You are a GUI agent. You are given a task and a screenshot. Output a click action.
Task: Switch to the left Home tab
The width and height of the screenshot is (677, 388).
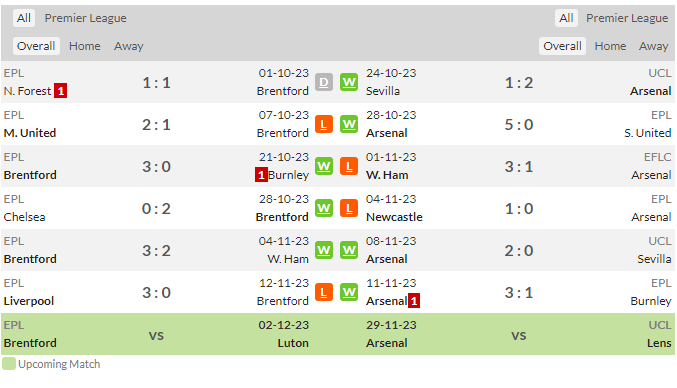coord(85,46)
